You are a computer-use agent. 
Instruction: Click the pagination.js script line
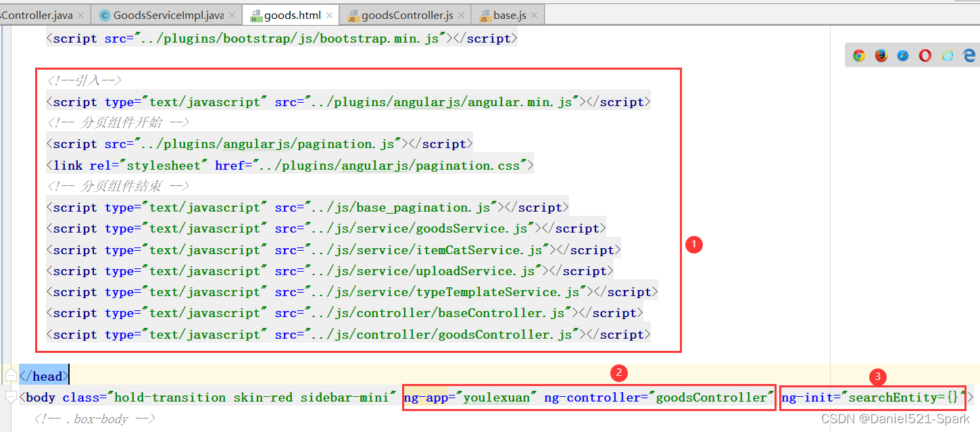(x=260, y=144)
